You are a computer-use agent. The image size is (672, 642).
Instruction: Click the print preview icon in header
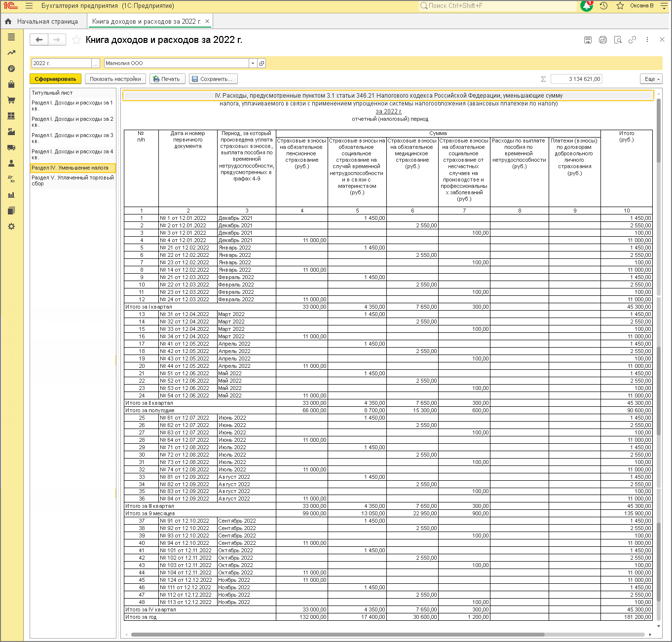(x=618, y=40)
